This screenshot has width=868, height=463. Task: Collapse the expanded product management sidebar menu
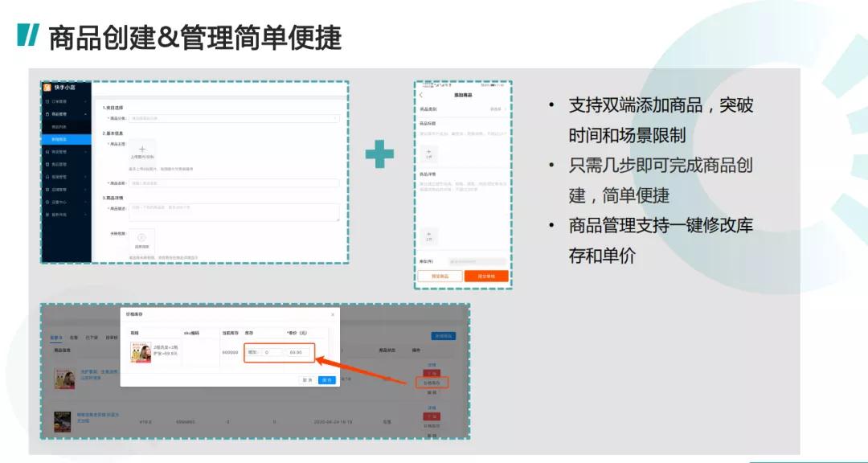[64, 114]
